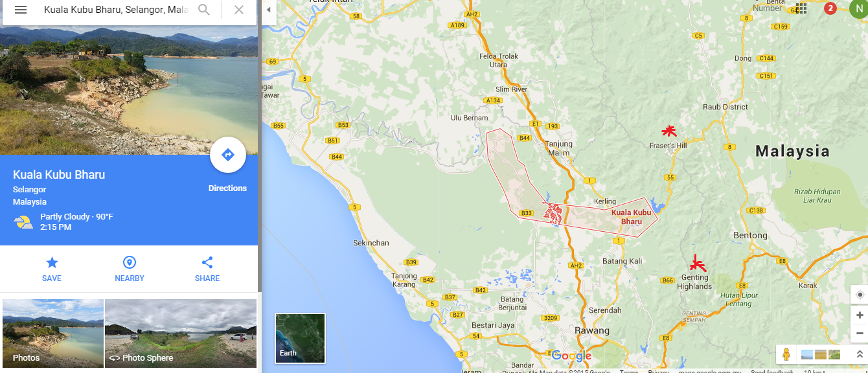Open Nearby search pin icon
This screenshot has width=868, height=373.
pyautogui.click(x=130, y=262)
